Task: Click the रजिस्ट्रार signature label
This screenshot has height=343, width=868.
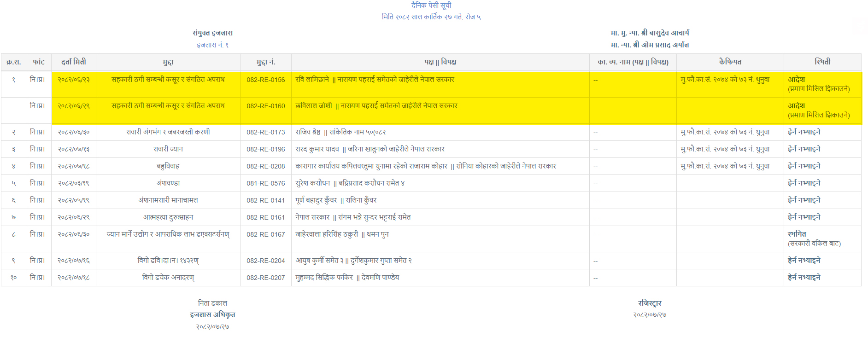Action: [649, 303]
